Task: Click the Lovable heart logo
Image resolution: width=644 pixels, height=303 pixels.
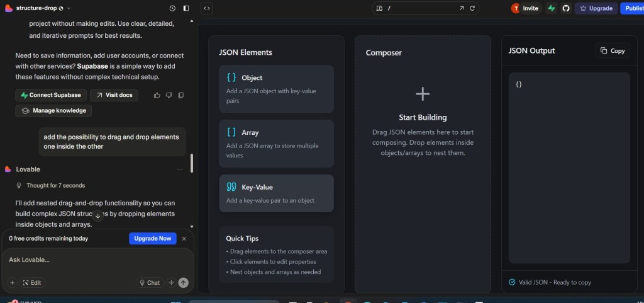Action: point(9,8)
